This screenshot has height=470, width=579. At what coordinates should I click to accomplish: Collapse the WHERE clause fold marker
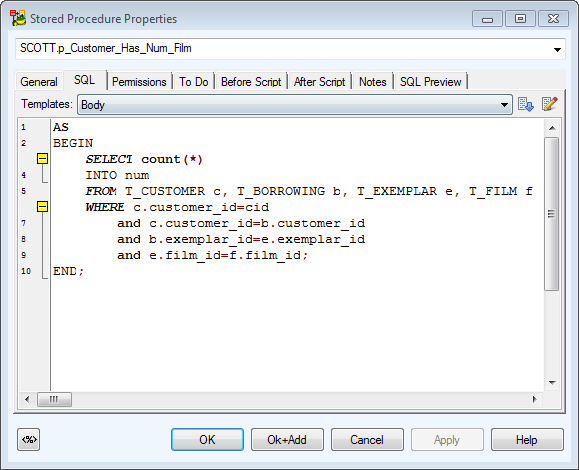(42, 207)
